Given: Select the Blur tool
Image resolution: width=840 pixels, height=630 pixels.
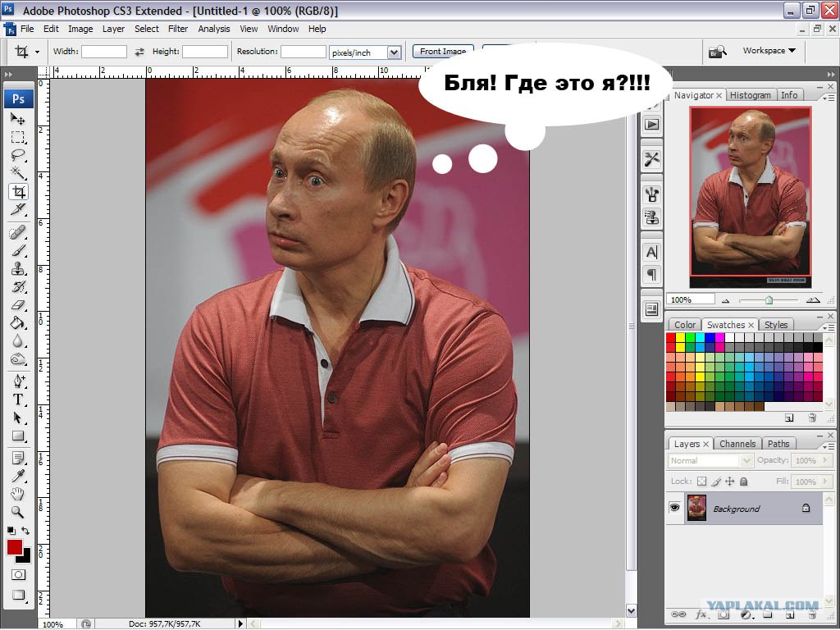Looking at the screenshot, I should coord(18,340).
